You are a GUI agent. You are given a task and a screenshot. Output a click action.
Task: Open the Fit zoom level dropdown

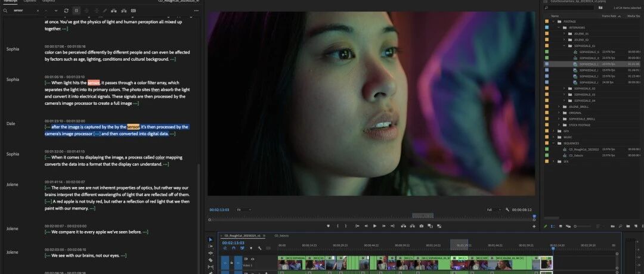pos(243,210)
